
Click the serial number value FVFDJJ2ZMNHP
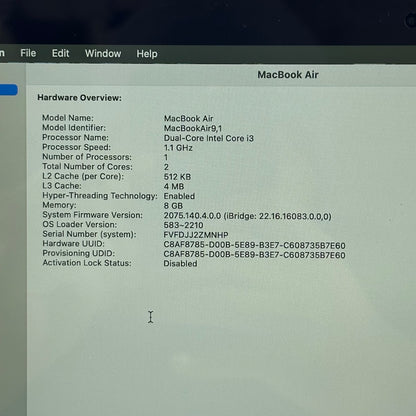[x=196, y=235]
